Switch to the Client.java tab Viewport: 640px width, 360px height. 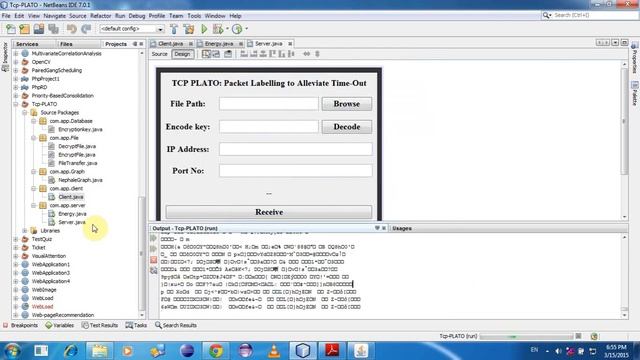[171, 44]
